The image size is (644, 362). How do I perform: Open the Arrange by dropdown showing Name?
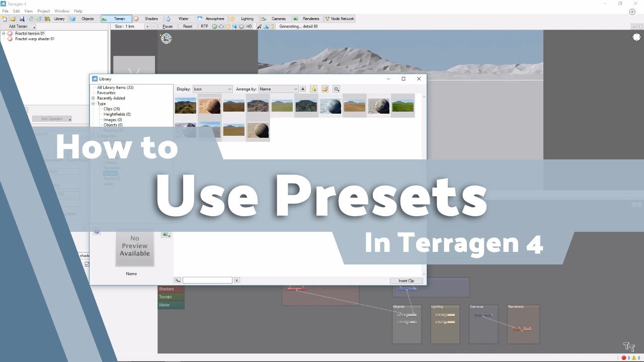pos(278,89)
